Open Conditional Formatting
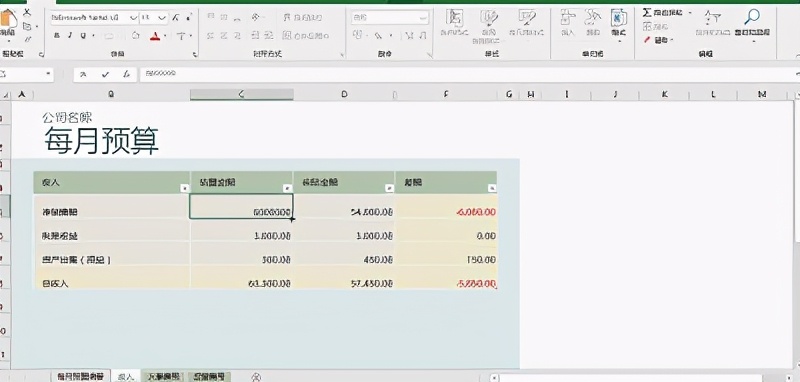800x382 pixels. [454, 23]
